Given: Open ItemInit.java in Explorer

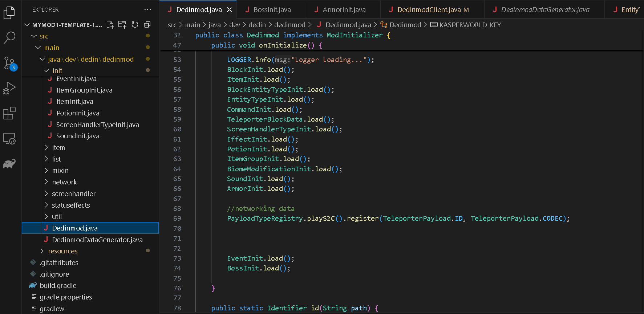Looking at the screenshot, I should (75, 101).
